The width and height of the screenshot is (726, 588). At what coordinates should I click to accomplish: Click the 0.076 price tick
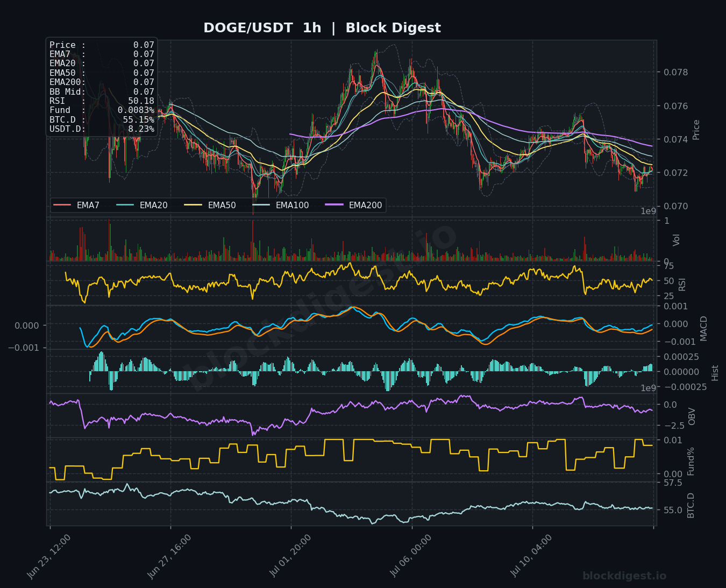coord(676,106)
